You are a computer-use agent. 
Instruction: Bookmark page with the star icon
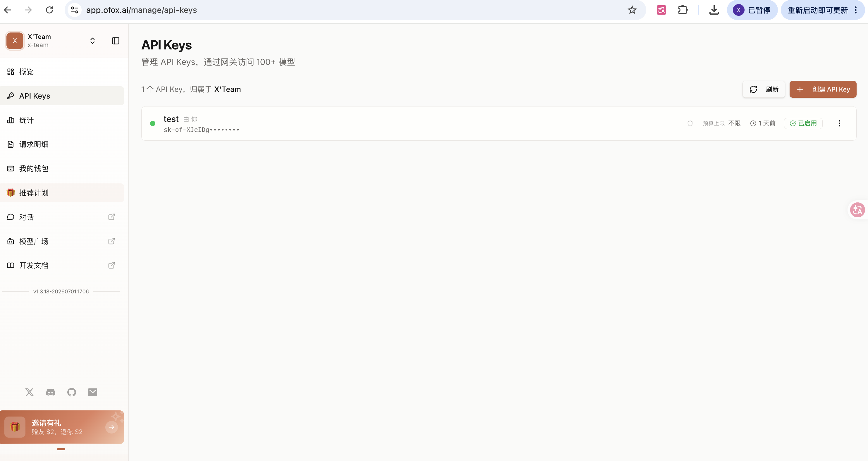click(632, 10)
